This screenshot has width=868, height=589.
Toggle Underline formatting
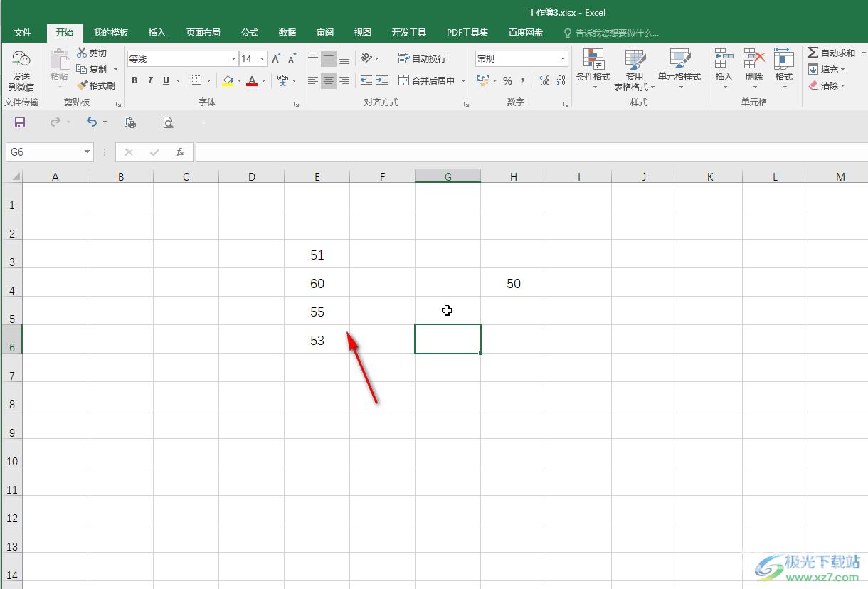click(x=166, y=80)
